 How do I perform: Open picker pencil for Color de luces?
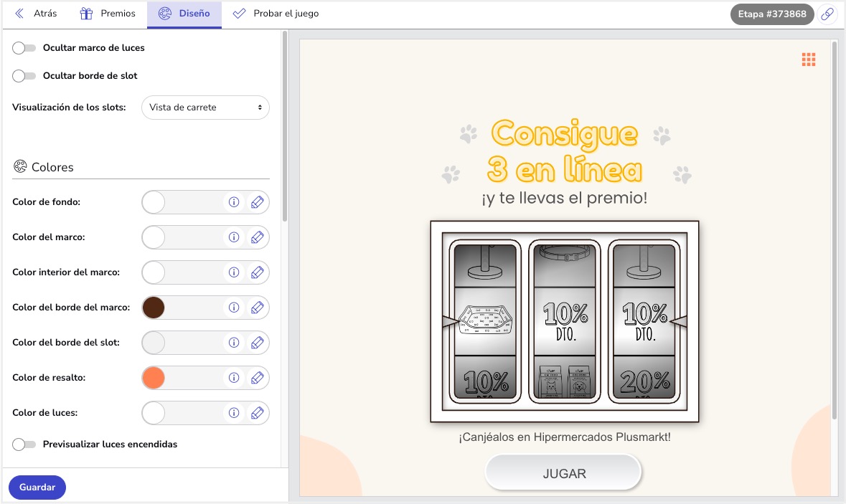click(x=258, y=412)
